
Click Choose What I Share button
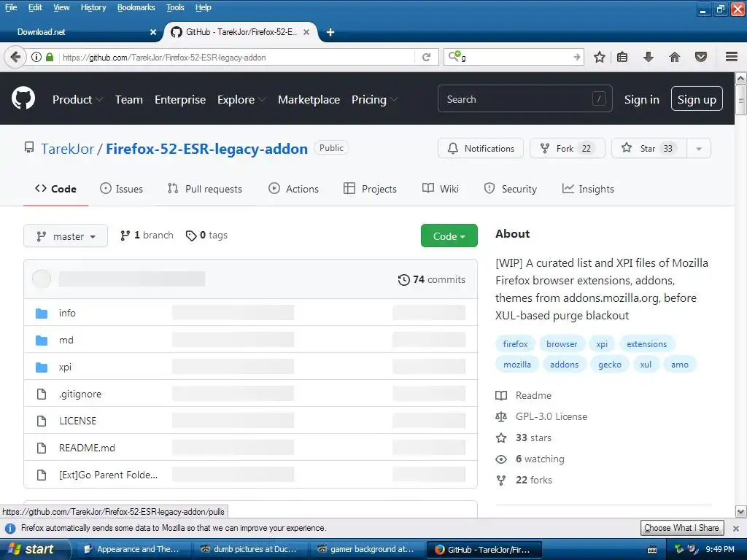[x=682, y=528]
